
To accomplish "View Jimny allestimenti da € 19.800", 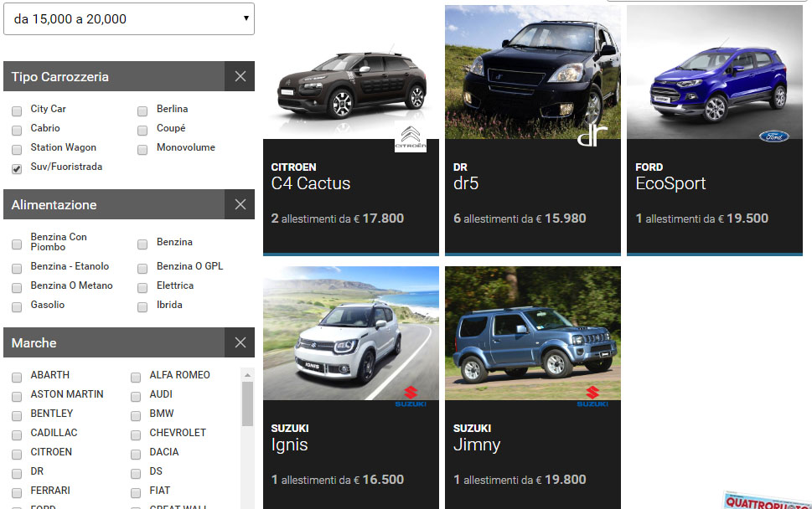I will (520, 480).
